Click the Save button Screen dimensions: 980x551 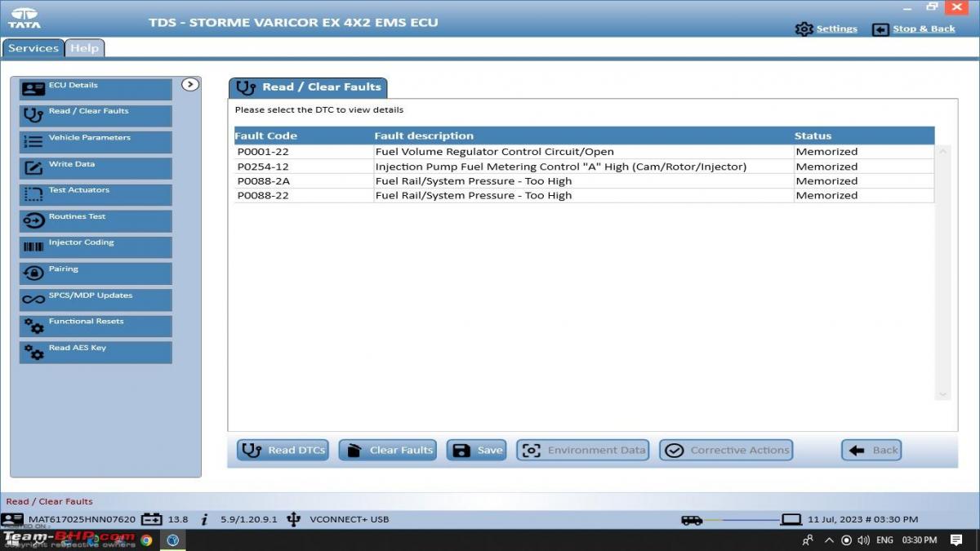(476, 450)
